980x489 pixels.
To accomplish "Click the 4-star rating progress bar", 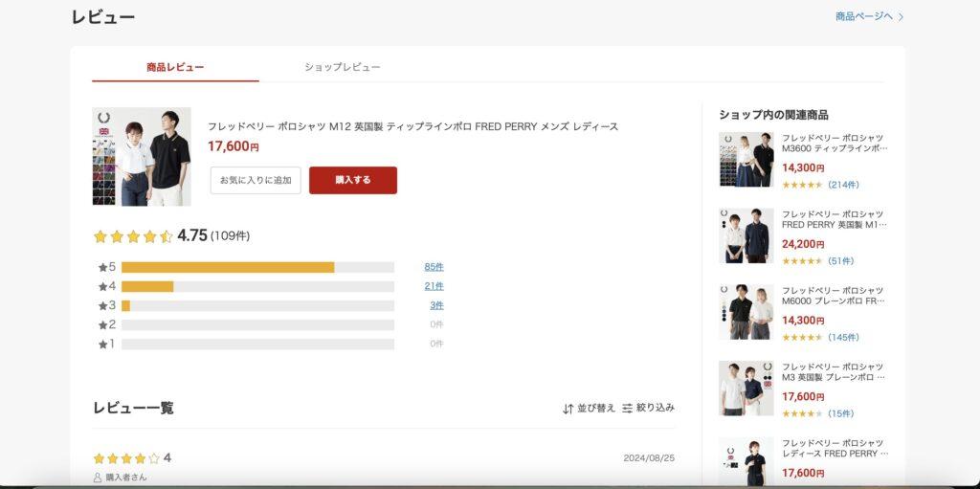I will point(257,286).
